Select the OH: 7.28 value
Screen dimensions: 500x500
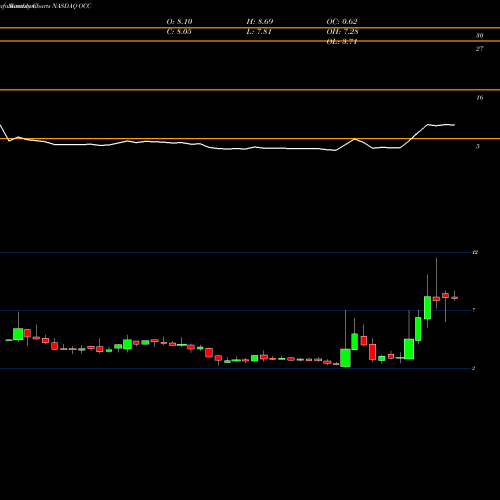[x=342, y=32]
